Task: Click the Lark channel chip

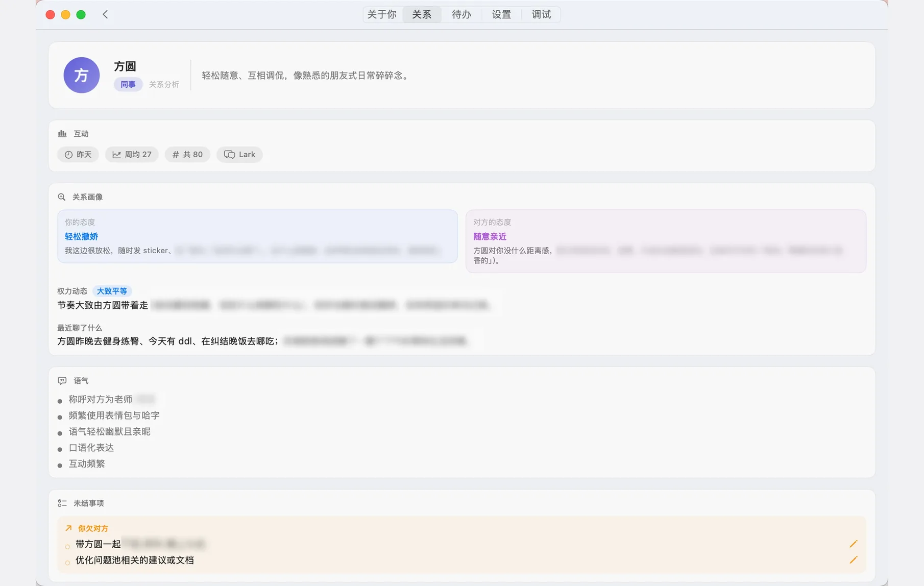Action: [239, 155]
